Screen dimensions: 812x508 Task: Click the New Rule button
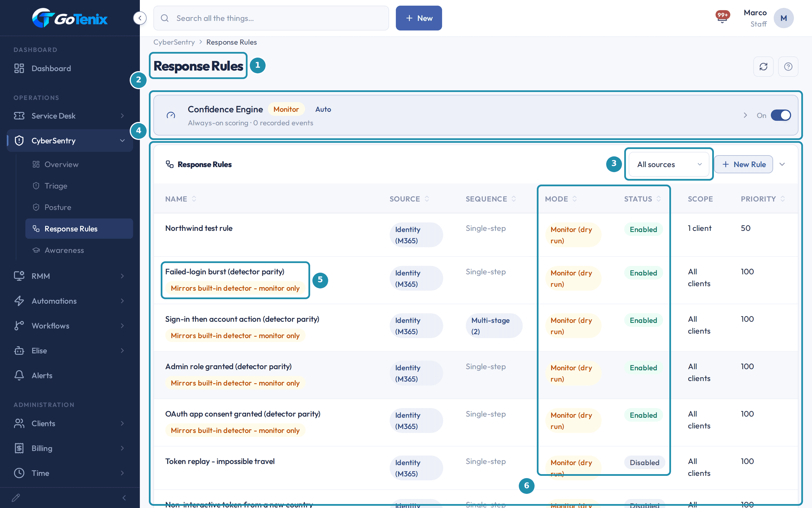tap(743, 164)
